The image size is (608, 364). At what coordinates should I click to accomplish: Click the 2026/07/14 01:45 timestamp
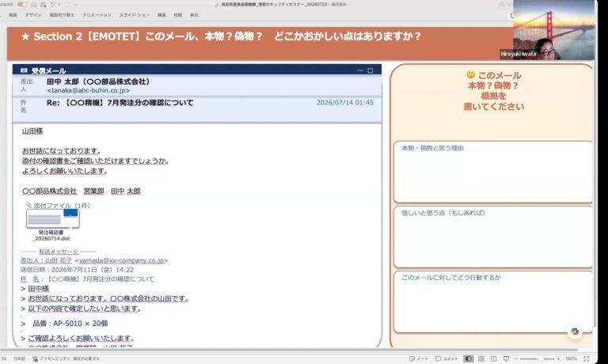pos(344,102)
